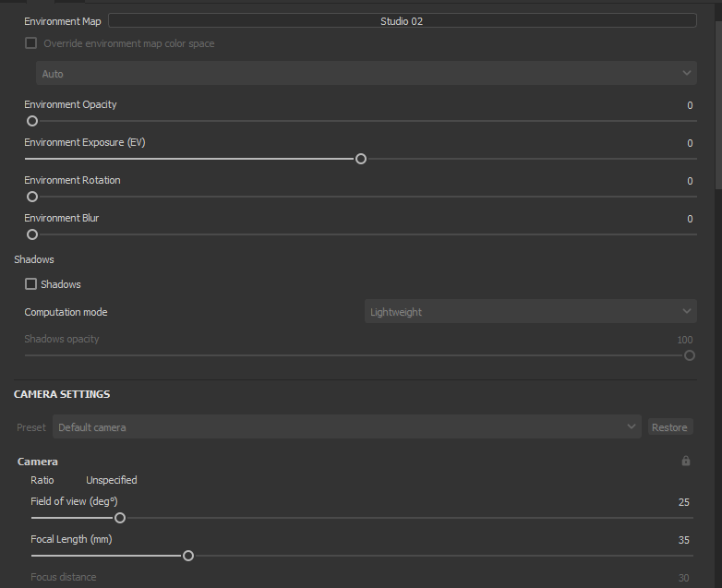Click the Environment Exposure slider handle
The height and width of the screenshot is (588, 722).
tap(361, 159)
